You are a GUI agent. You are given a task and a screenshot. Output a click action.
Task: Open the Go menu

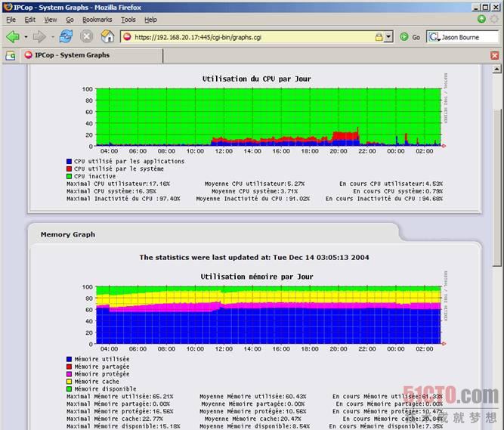tap(70, 20)
